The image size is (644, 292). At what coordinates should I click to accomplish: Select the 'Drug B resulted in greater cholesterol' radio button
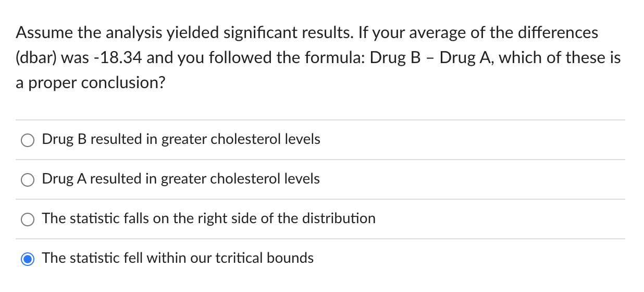pyautogui.click(x=28, y=140)
